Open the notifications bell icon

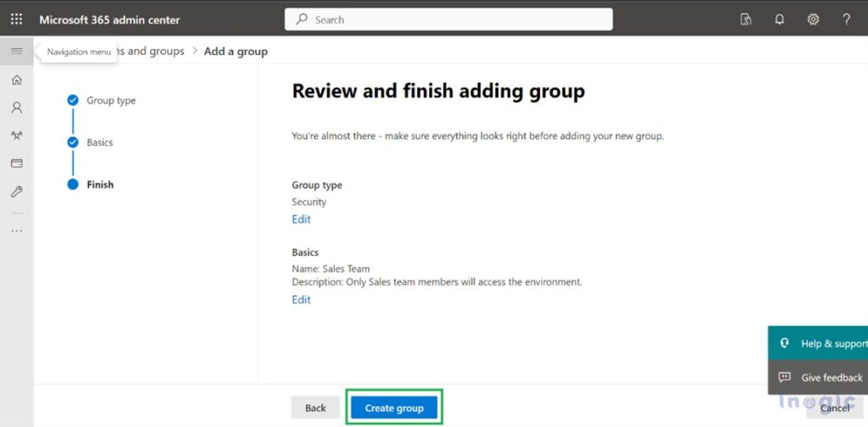pos(780,19)
